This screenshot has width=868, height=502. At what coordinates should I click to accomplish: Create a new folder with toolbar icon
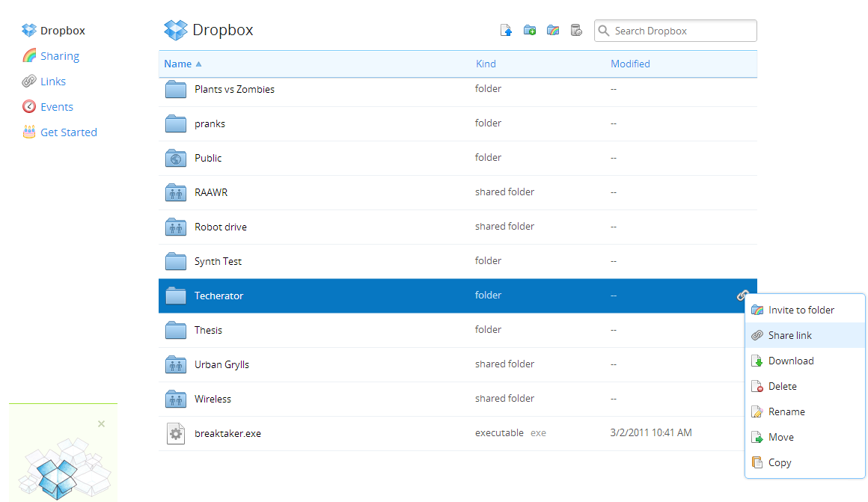[530, 31]
